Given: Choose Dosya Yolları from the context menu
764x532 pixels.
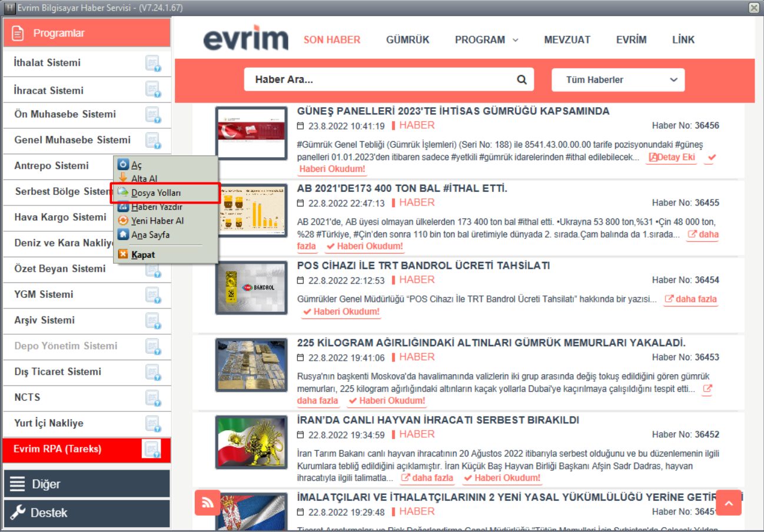Looking at the screenshot, I should click(x=165, y=192).
